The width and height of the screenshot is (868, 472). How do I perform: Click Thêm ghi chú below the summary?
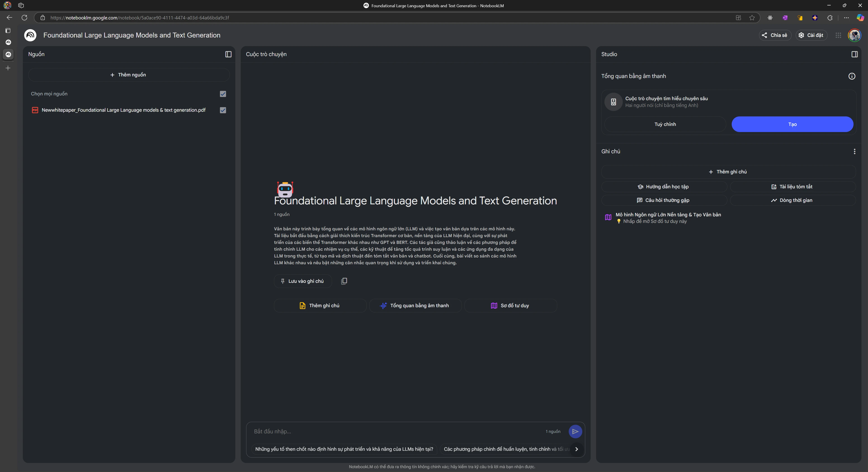click(x=320, y=306)
